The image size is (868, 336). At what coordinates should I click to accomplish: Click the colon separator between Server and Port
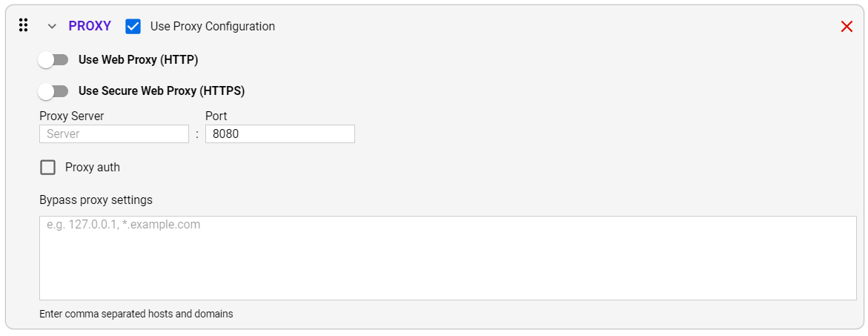click(x=197, y=134)
